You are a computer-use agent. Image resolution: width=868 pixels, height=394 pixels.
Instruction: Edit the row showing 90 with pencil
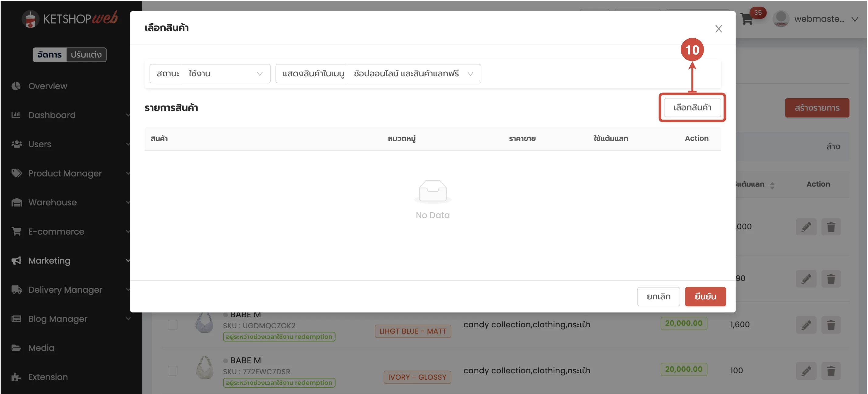click(806, 279)
